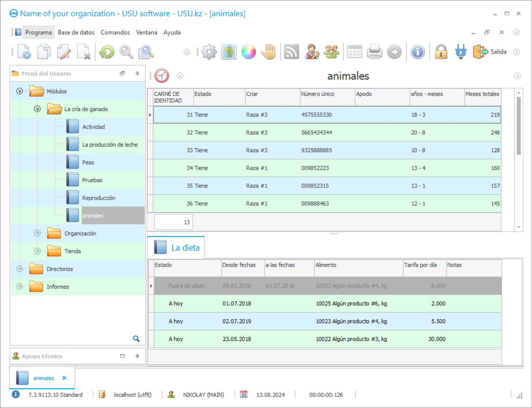Open the Ayuda menu
Screen dimensions: 532x408
(x=172, y=32)
